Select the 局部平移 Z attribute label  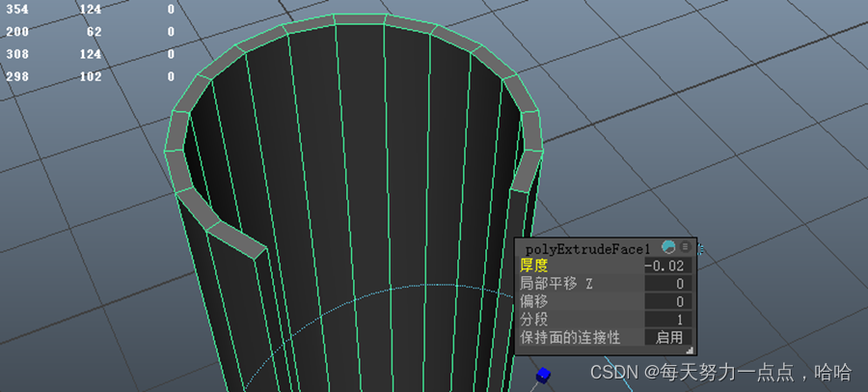click(x=556, y=284)
